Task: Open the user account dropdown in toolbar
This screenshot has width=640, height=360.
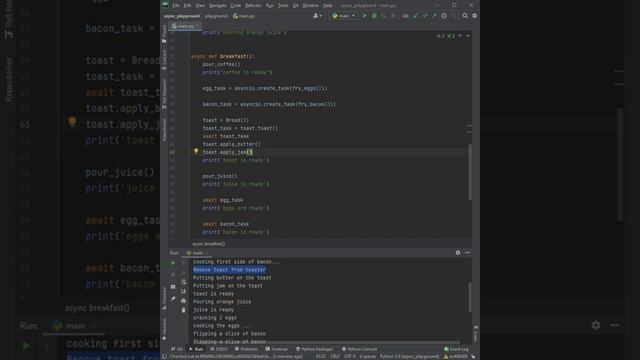Action: pyautogui.click(x=317, y=16)
